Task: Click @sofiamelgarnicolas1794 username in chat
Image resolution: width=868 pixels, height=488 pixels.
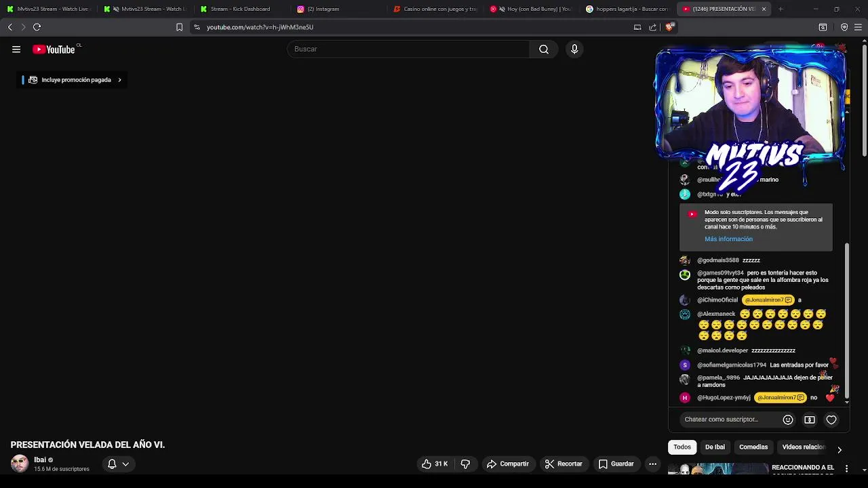Action: click(732, 365)
